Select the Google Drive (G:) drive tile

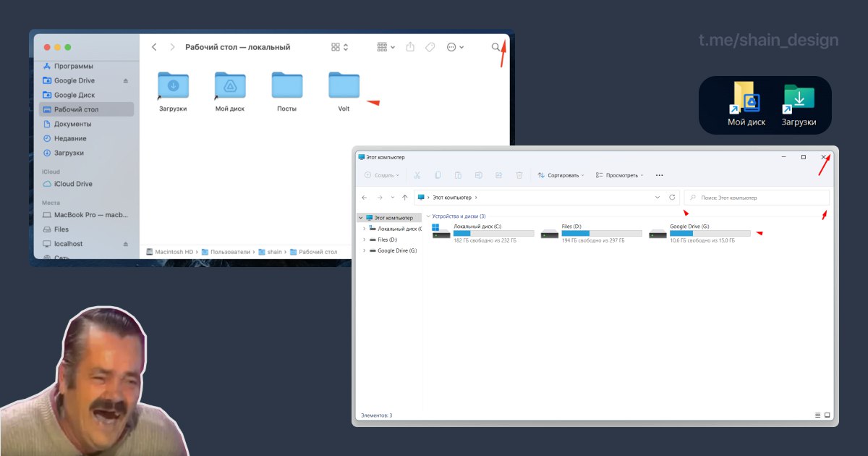click(699, 232)
